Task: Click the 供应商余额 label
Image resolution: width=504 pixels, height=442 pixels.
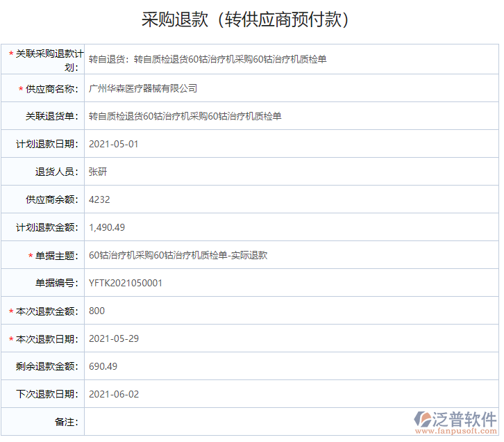Action: [52, 199]
